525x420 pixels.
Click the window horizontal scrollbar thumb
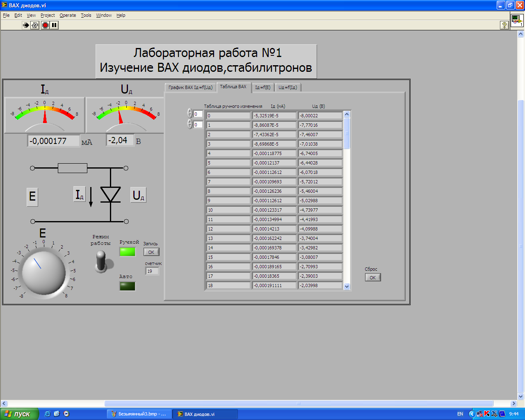[x=299, y=403]
